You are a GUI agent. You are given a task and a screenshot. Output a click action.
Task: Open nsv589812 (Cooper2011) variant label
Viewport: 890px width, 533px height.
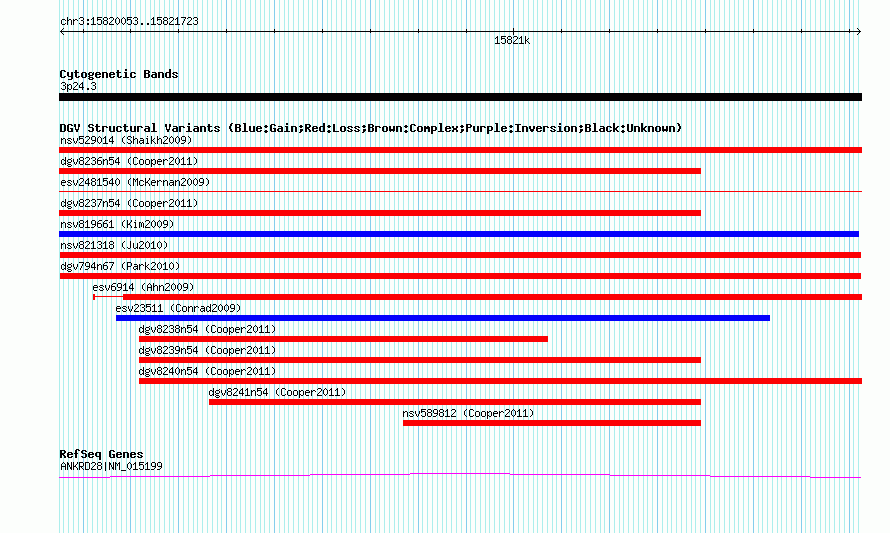[468, 413]
